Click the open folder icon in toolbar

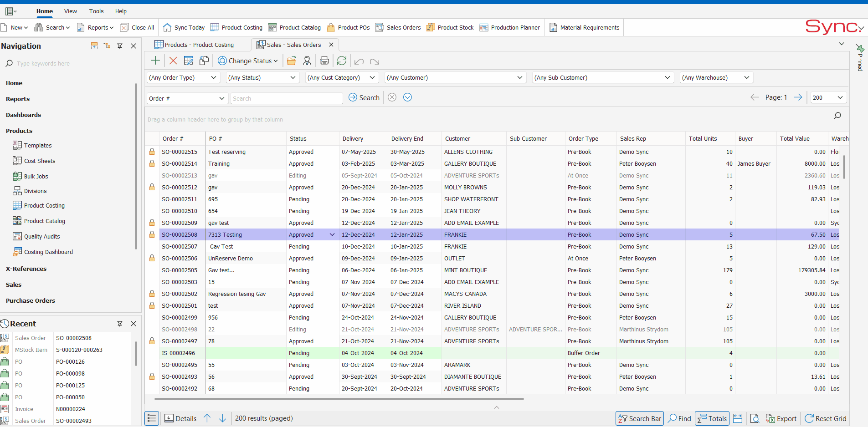click(292, 61)
